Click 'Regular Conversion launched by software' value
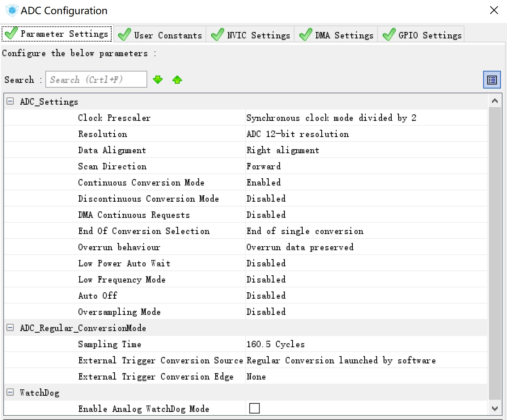Image resolution: width=507 pixels, height=420 pixels. pyautogui.click(x=341, y=360)
